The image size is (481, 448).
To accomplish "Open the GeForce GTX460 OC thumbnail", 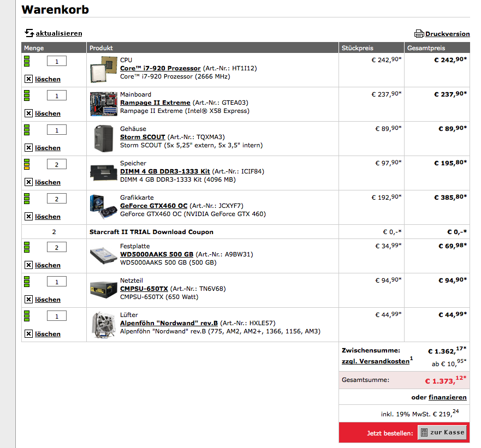I will point(104,207).
